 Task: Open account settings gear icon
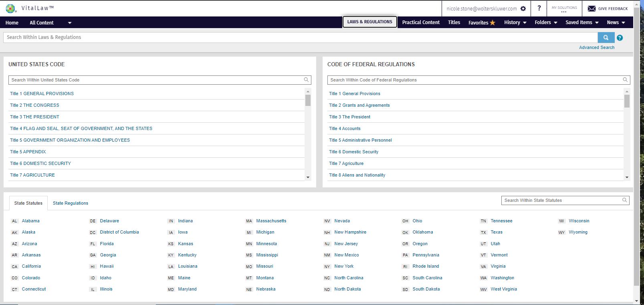[x=523, y=8]
